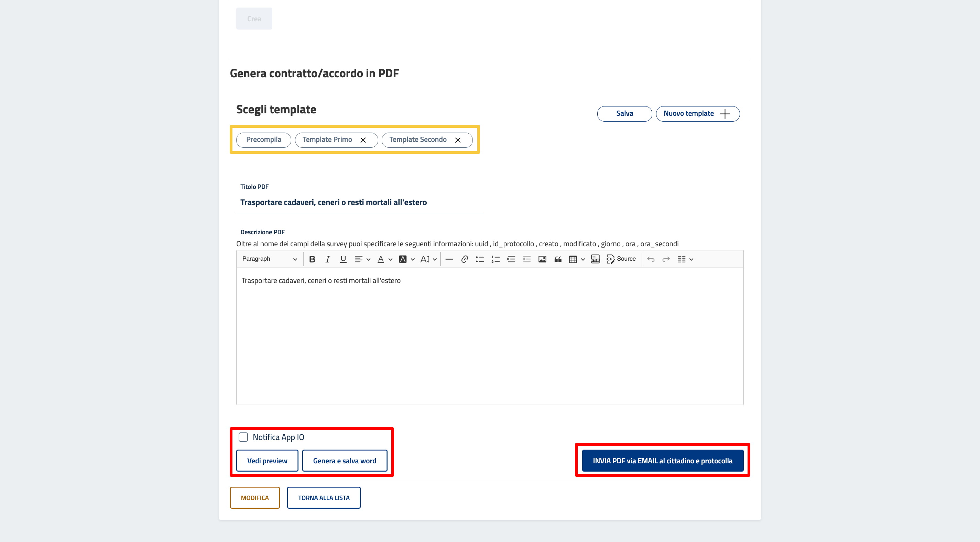Enable the Notifica App IO checkbox

click(243, 437)
